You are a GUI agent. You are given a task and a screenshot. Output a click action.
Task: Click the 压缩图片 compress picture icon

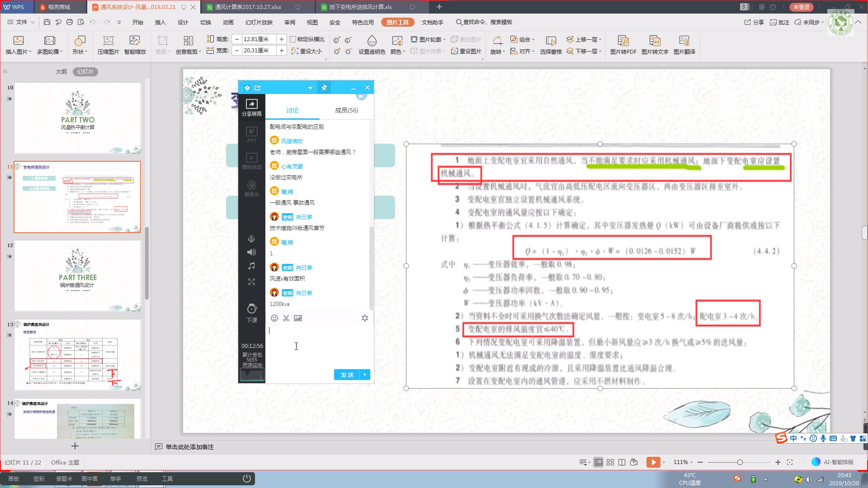tap(108, 41)
